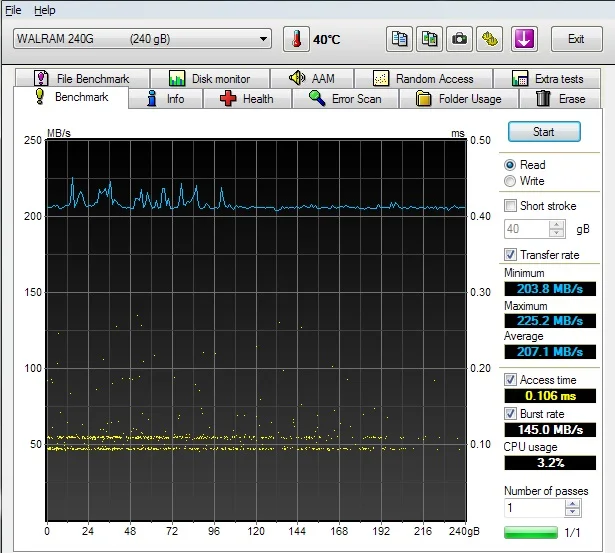This screenshot has width=615, height=553.
Task: Uncheck the Transfer rate checkbox
Action: [x=511, y=255]
